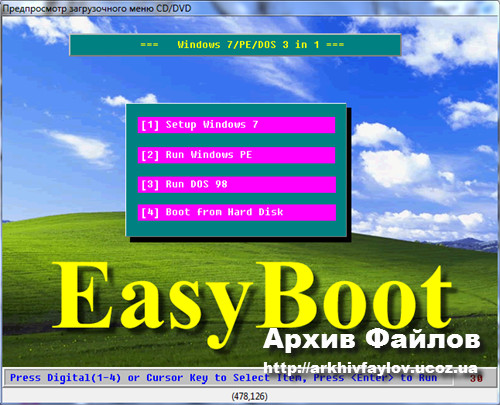
Task: Click the [3] number label
Action: (150, 185)
